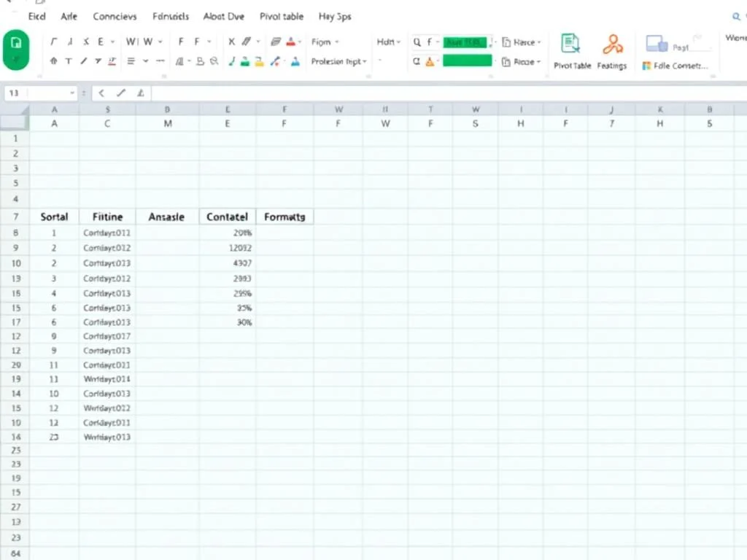Click the Fdle Consets button

coord(675,66)
